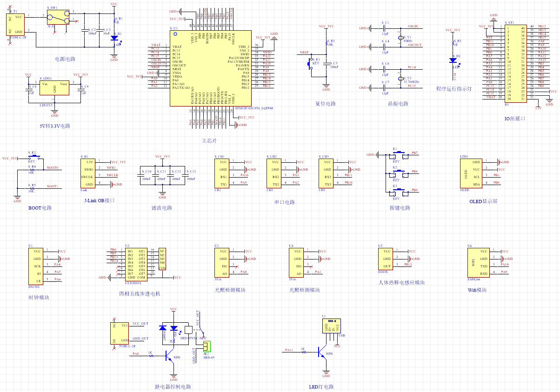
Task: Select the LED1 OLED display block
Action: (470, 173)
